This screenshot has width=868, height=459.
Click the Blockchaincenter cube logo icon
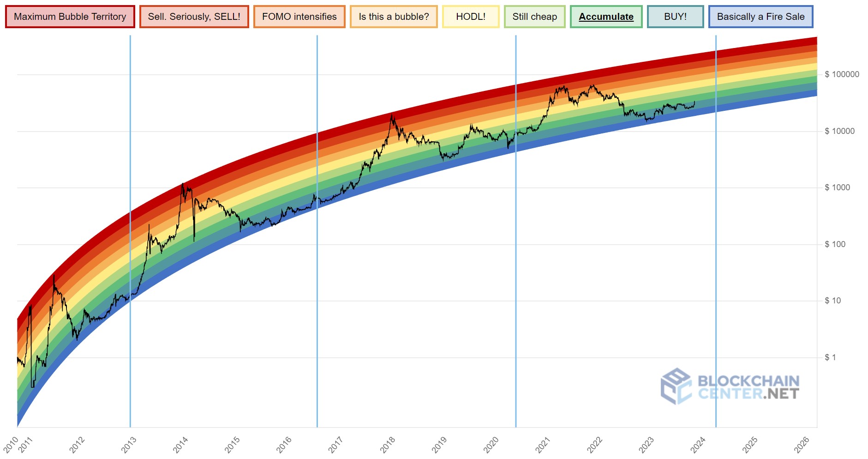pos(676,386)
